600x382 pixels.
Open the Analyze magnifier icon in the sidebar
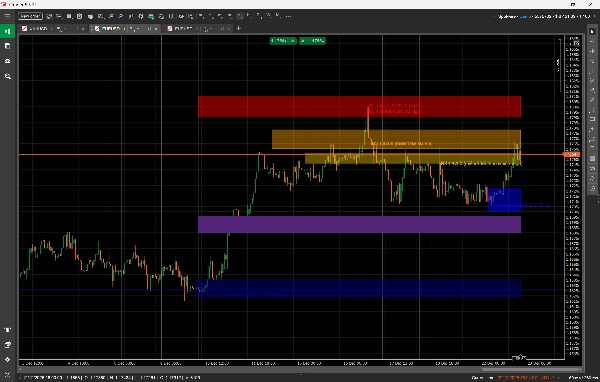(x=7, y=77)
